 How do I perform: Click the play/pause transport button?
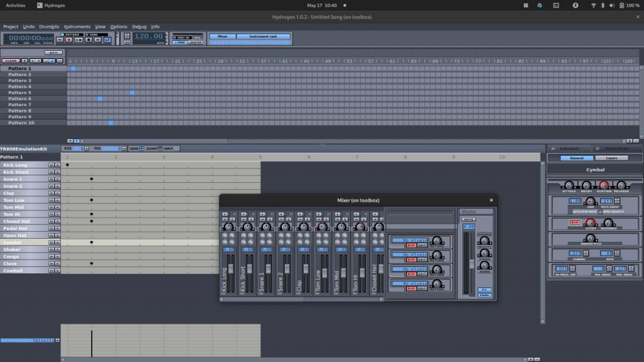pos(79,40)
